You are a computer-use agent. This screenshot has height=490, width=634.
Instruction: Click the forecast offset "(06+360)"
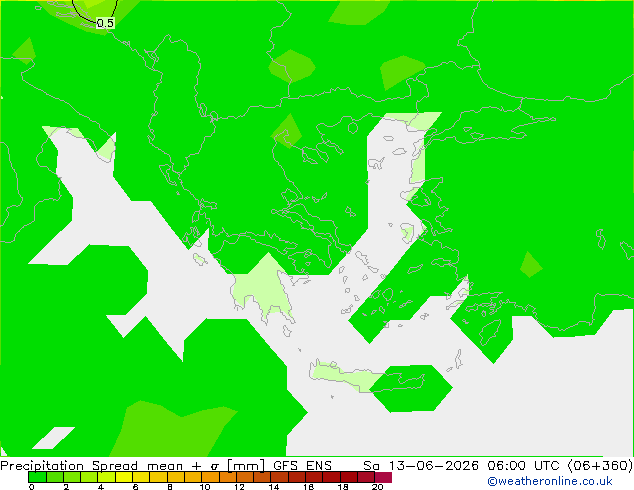click(x=600, y=466)
